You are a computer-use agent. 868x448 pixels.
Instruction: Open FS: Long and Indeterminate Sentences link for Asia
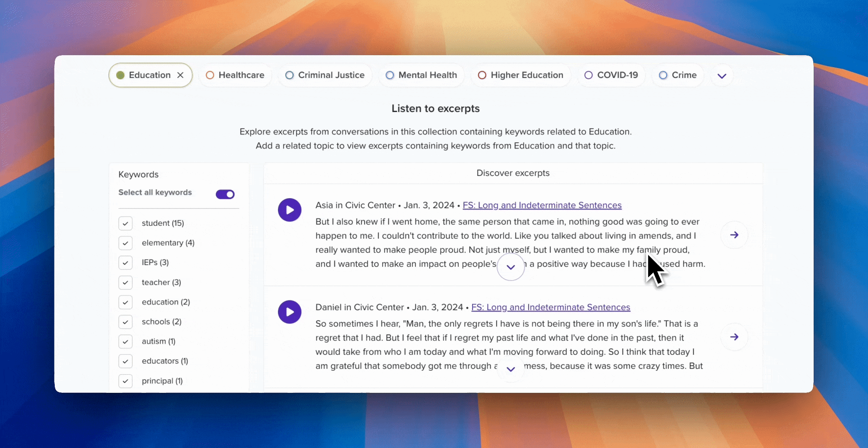(542, 205)
